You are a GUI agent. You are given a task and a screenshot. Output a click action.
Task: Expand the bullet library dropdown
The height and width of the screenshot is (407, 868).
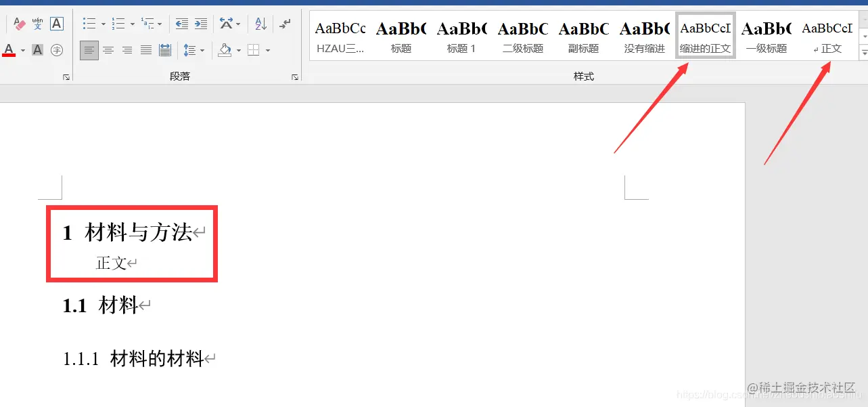click(103, 24)
